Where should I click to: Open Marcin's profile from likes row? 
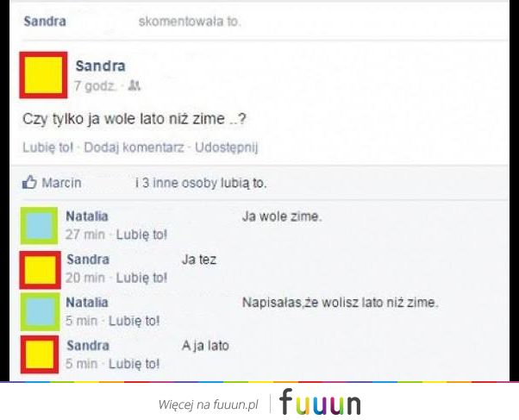click(x=61, y=183)
